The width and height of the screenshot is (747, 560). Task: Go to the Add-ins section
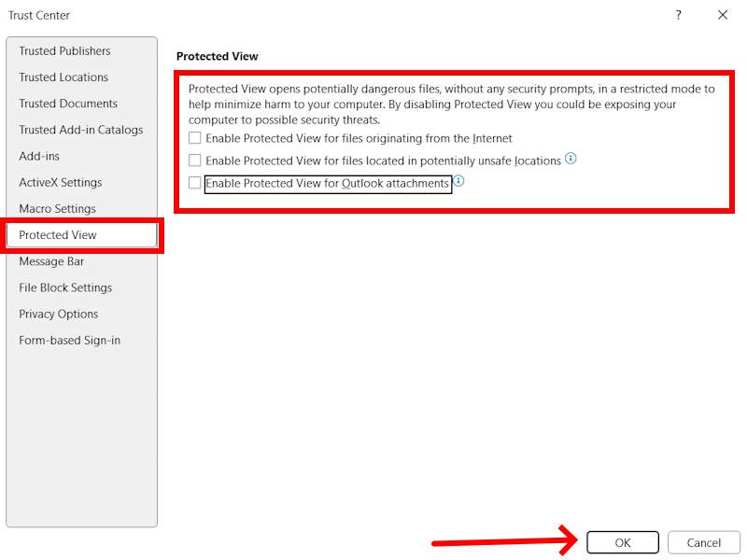tap(37, 156)
